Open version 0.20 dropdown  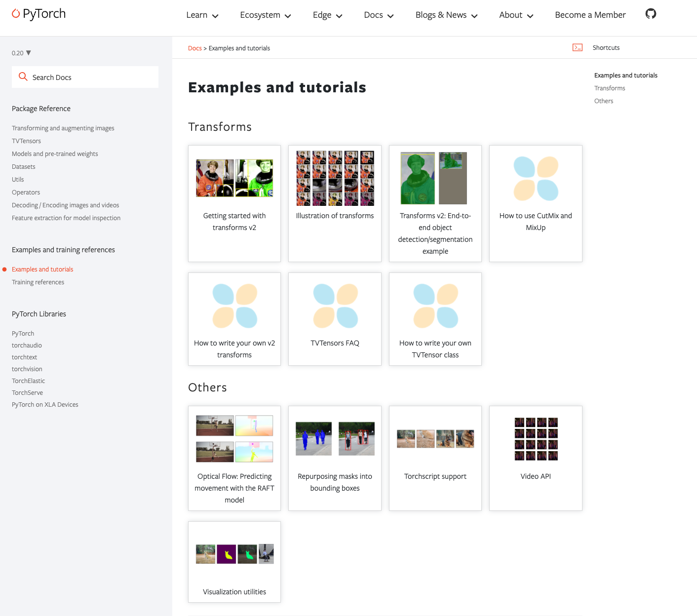tap(21, 53)
